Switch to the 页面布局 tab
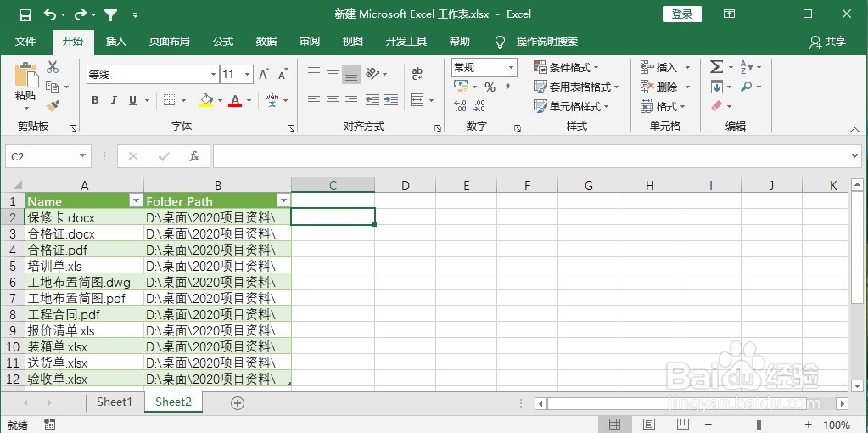The width and height of the screenshot is (868, 433). 170,42
